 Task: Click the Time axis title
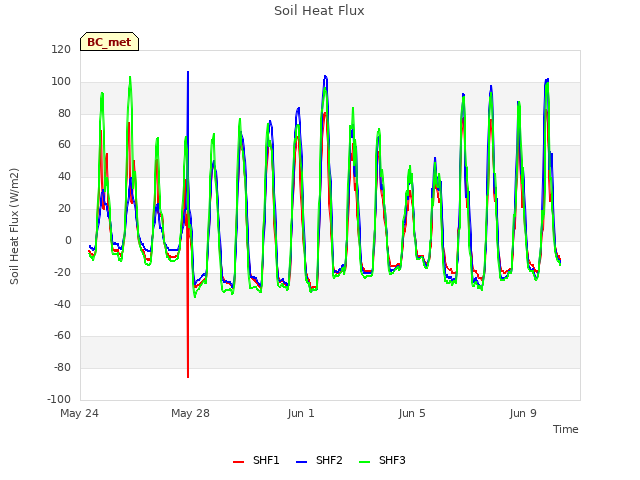566,429
